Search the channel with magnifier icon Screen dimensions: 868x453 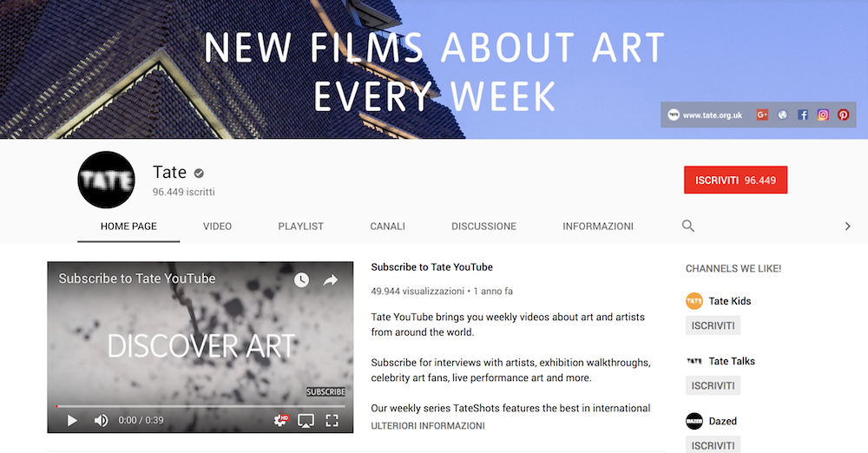point(688,226)
